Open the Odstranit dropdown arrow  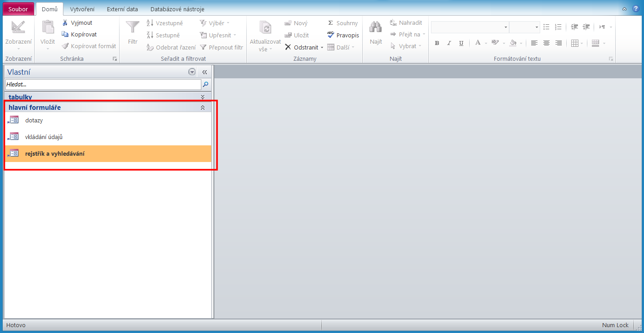tap(322, 48)
